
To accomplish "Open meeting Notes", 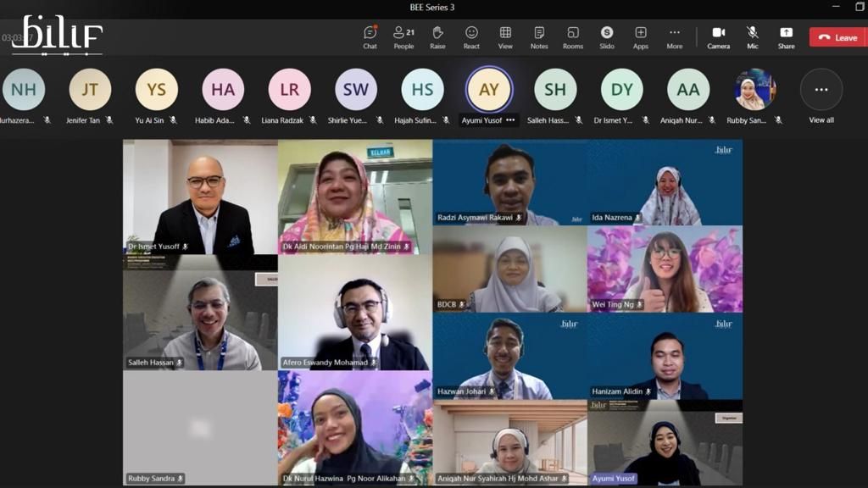I will [x=539, y=36].
